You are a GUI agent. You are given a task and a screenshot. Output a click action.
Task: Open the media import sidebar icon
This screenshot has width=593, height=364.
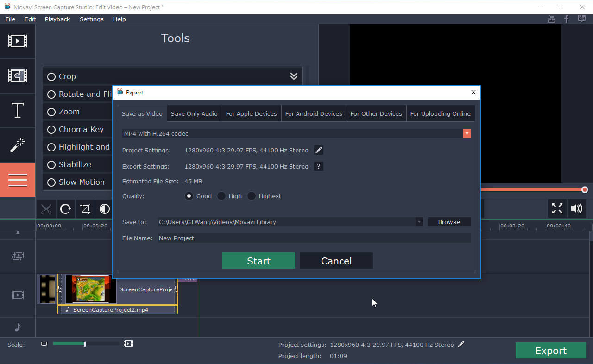(x=17, y=41)
